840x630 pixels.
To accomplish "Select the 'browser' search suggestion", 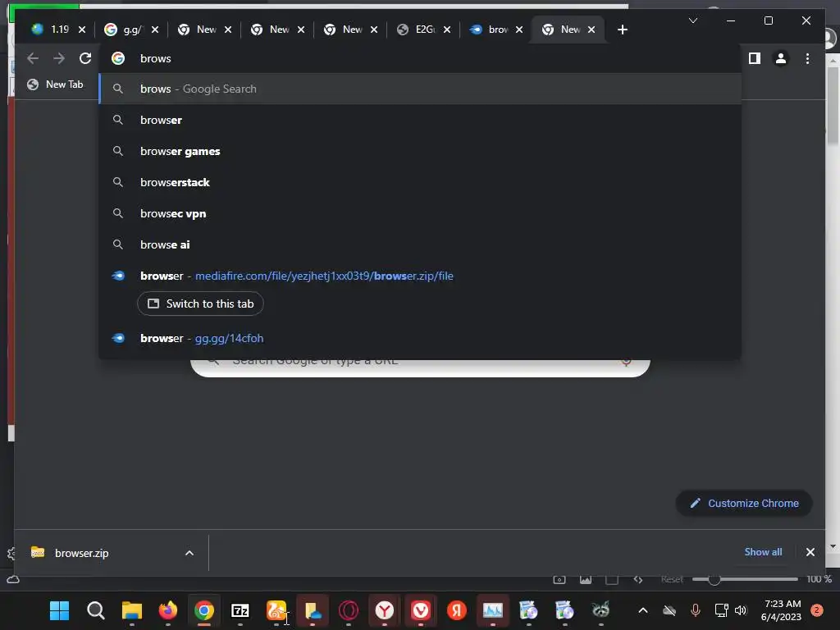I will point(420,120).
